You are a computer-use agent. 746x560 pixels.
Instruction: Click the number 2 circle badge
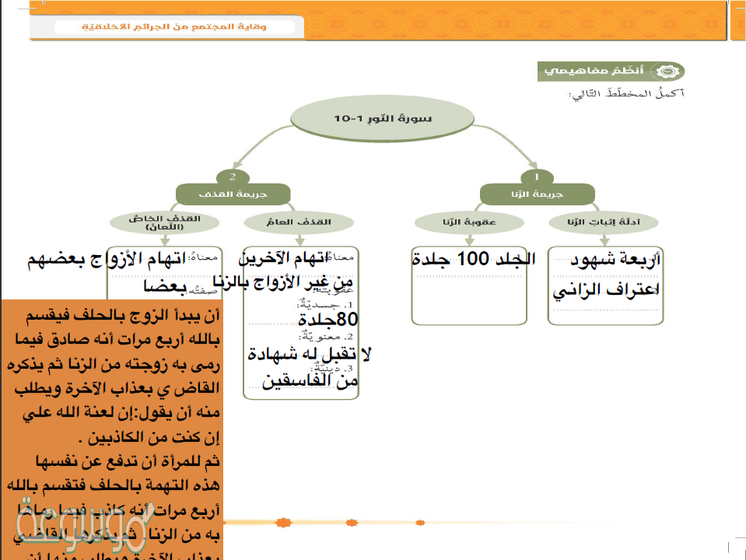pyautogui.click(x=232, y=177)
